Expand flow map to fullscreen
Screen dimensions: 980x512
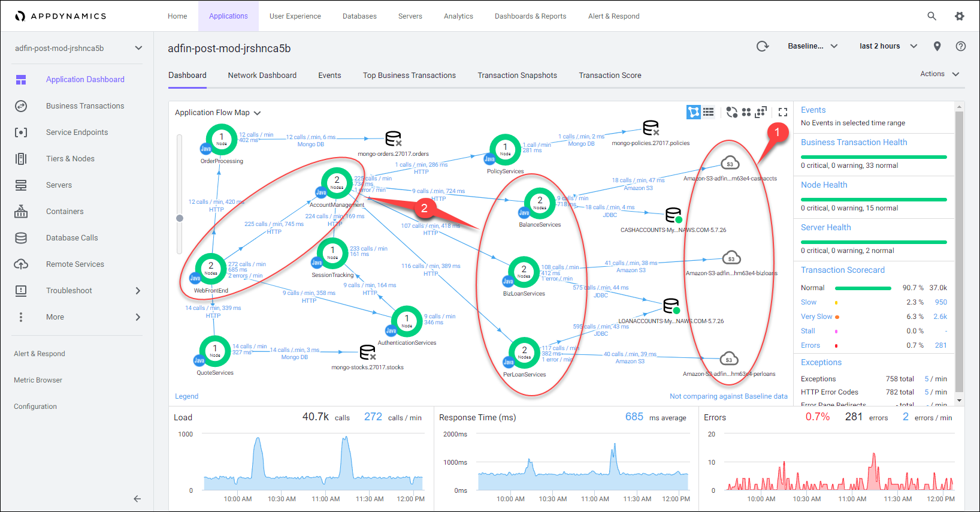tap(782, 112)
